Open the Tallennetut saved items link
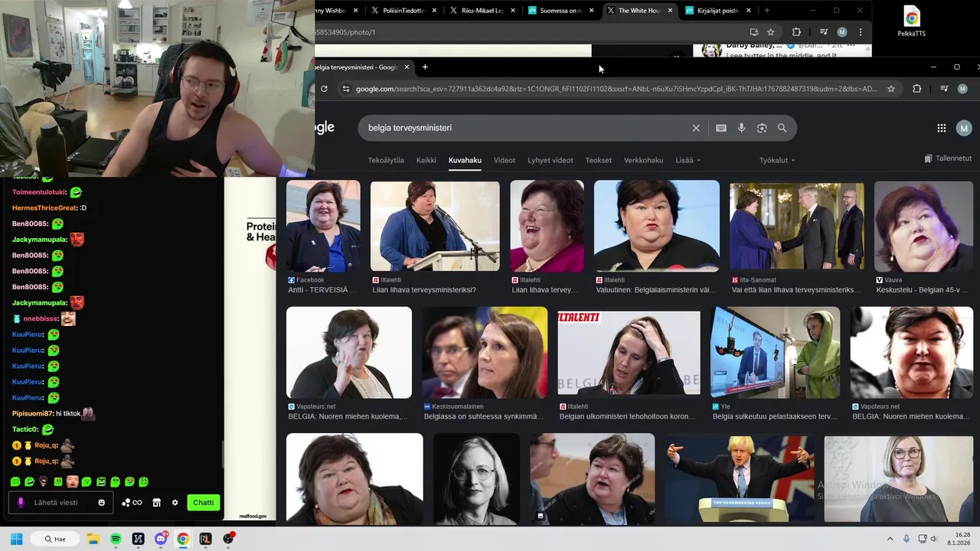Viewport: 980px width, 551px height. pos(948,158)
